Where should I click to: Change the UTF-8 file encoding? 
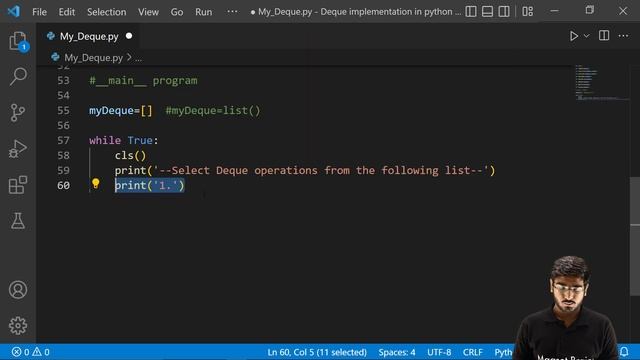[x=439, y=352]
